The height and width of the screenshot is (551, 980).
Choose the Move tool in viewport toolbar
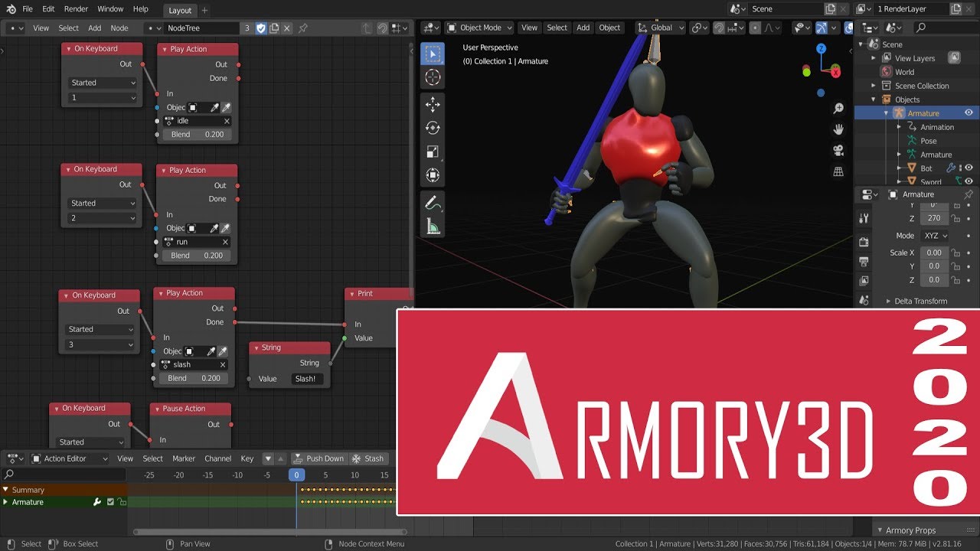coord(433,105)
